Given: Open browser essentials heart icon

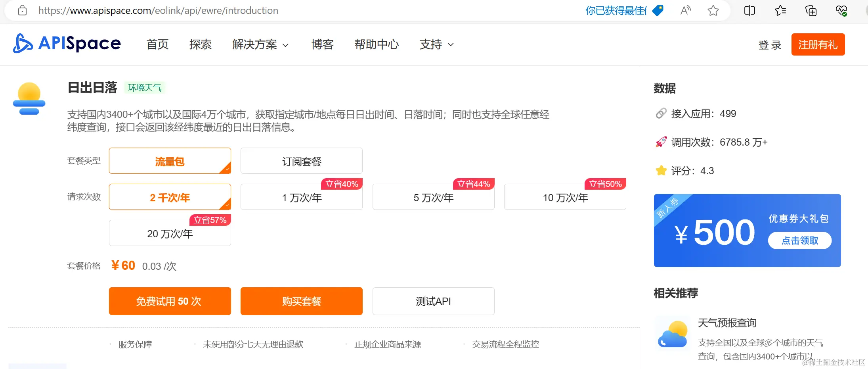Looking at the screenshot, I should 841,10.
